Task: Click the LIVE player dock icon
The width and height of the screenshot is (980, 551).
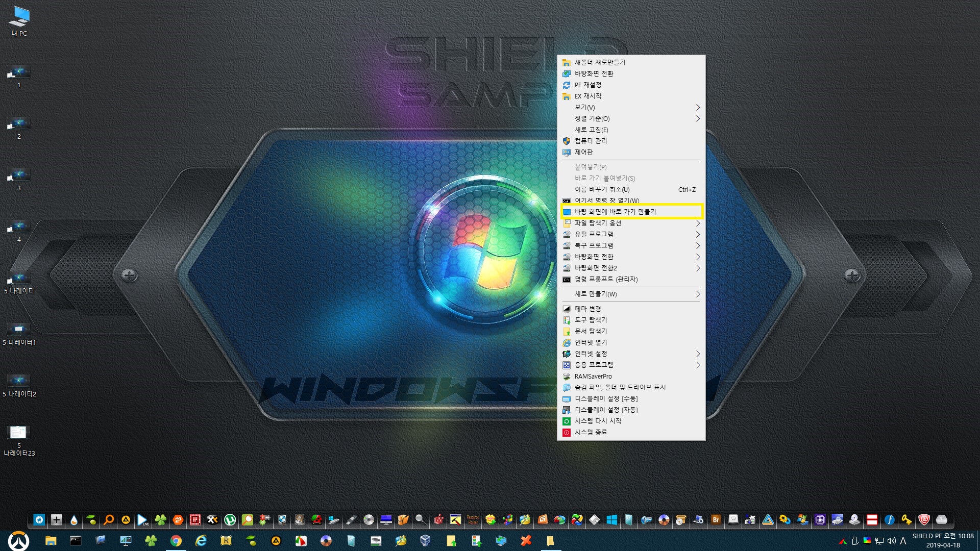Action: point(143,520)
